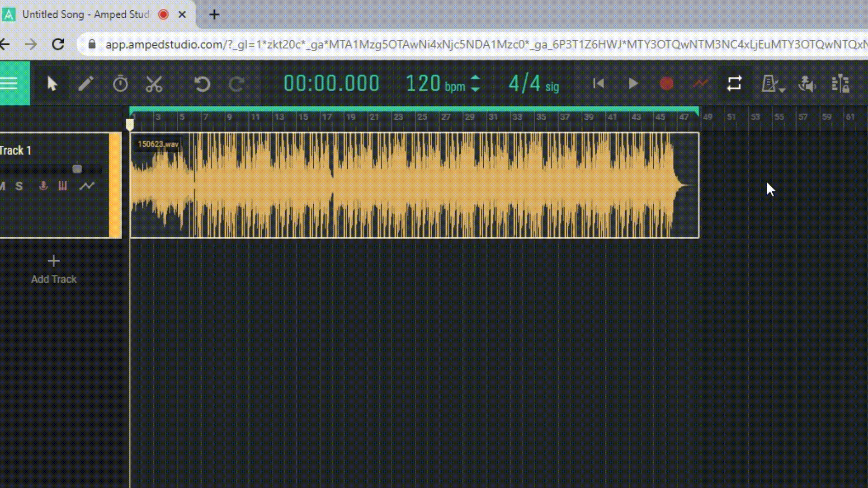Start playback with play button
Screen dimensions: 868x488
(633, 84)
